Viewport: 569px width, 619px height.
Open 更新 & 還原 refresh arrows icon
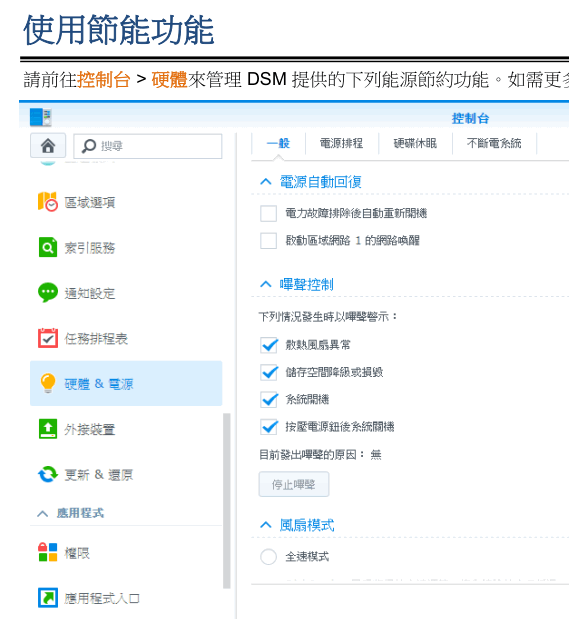(x=48, y=474)
